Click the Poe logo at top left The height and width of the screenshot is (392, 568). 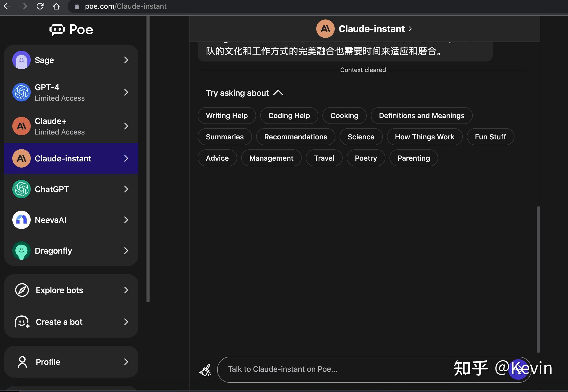[x=71, y=29]
